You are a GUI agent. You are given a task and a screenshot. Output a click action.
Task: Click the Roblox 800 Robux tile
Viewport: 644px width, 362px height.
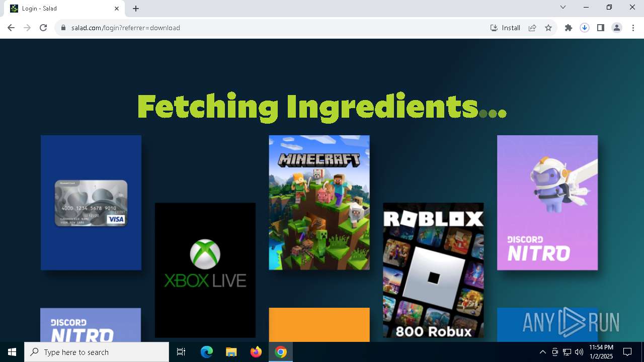coord(433,270)
